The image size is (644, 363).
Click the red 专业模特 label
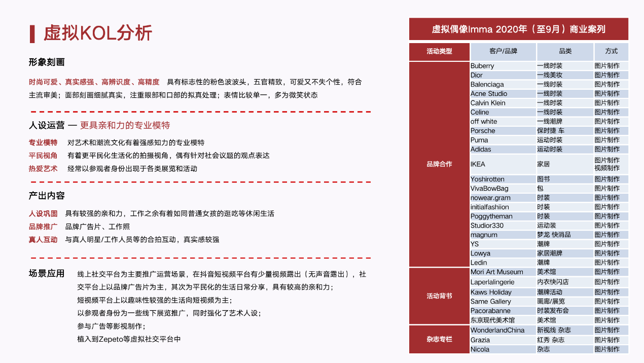pos(43,142)
